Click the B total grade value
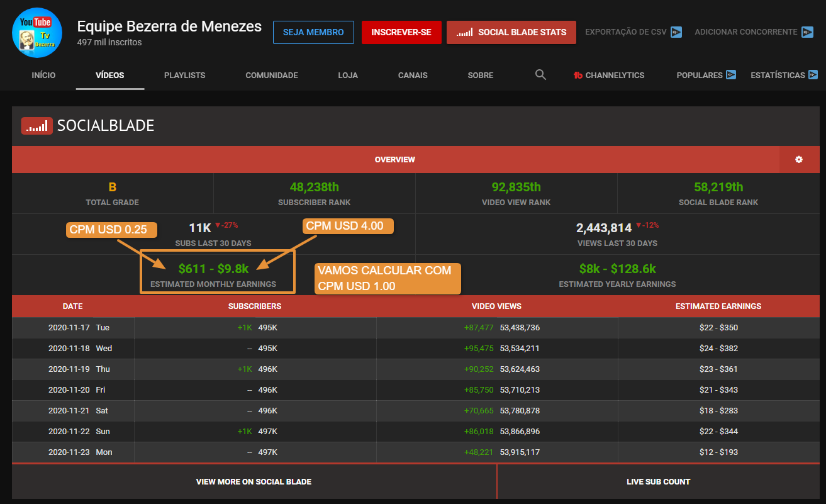 (113, 187)
